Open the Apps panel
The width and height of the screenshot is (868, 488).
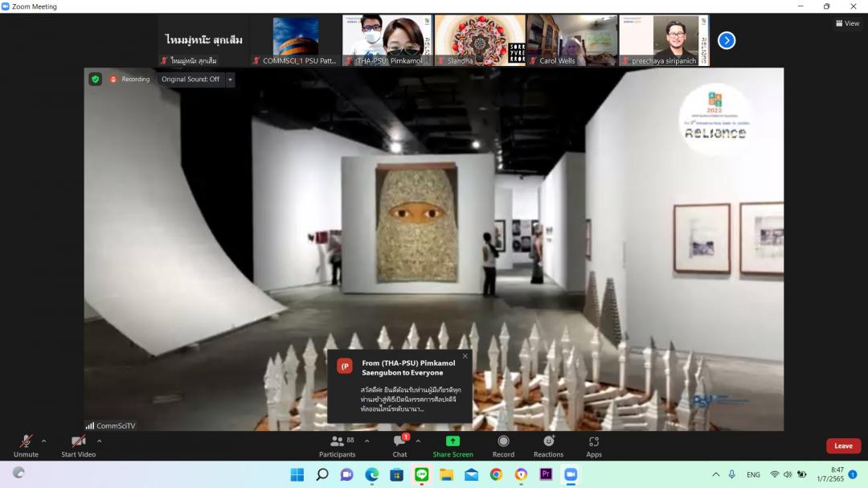click(594, 445)
